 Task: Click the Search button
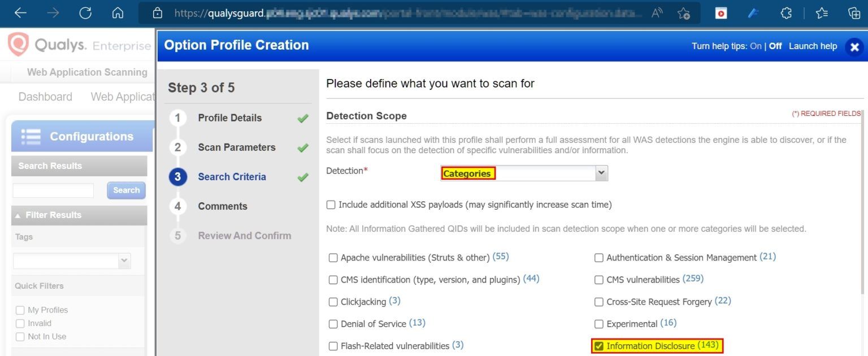(x=126, y=190)
